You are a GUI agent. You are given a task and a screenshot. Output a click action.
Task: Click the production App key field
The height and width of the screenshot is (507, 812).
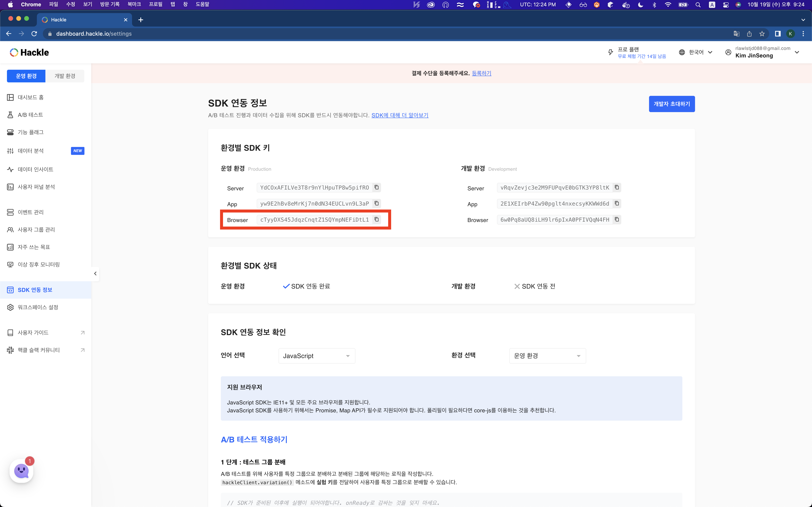click(x=314, y=204)
